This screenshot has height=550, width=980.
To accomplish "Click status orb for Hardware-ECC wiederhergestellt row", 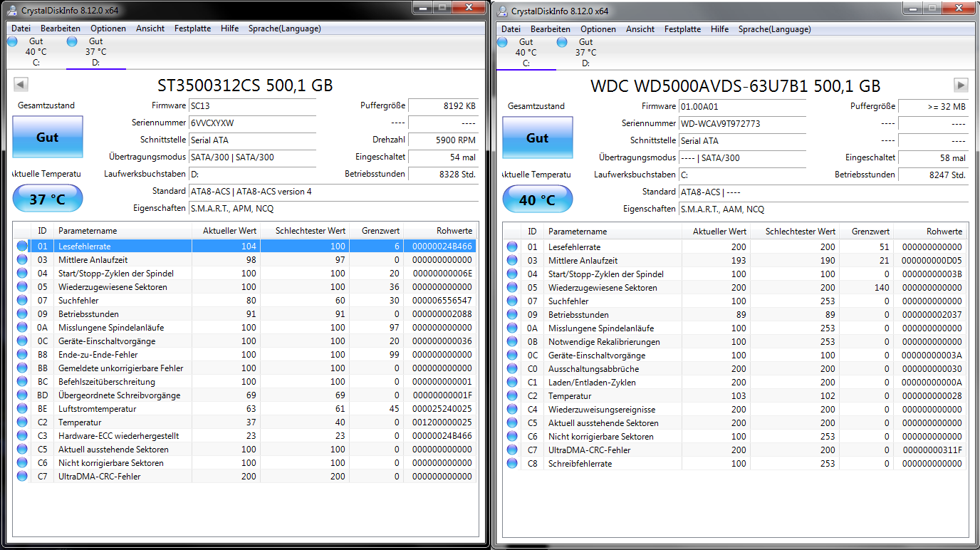I will [x=22, y=436].
